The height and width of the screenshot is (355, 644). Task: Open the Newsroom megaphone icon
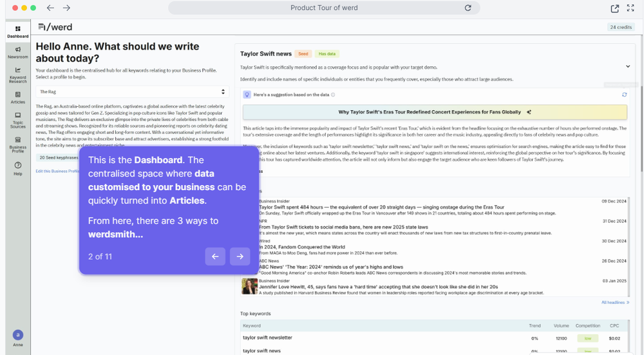(x=17, y=53)
